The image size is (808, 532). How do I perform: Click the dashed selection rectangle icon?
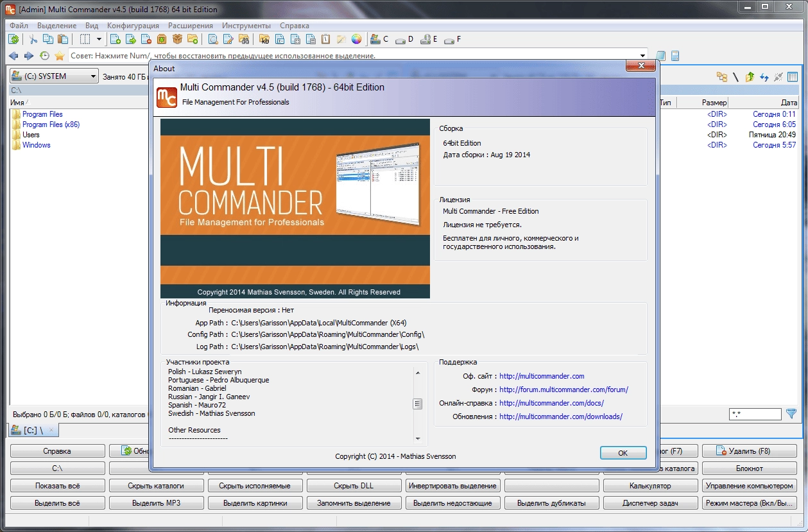[x=84, y=39]
